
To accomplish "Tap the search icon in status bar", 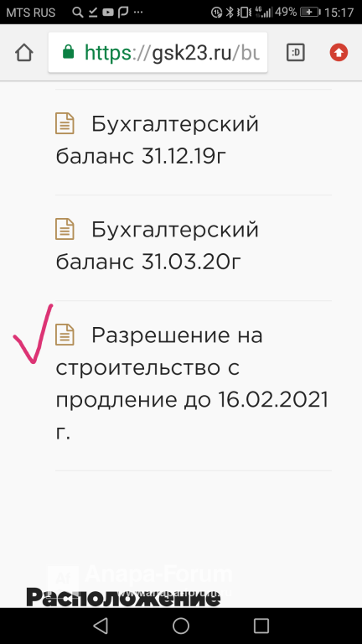I will pyautogui.click(x=77, y=13).
